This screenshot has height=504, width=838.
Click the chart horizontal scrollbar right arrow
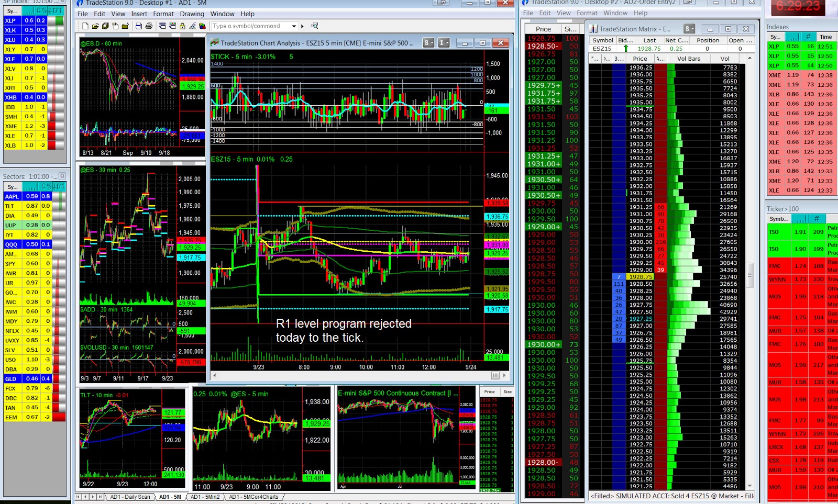[x=504, y=375]
